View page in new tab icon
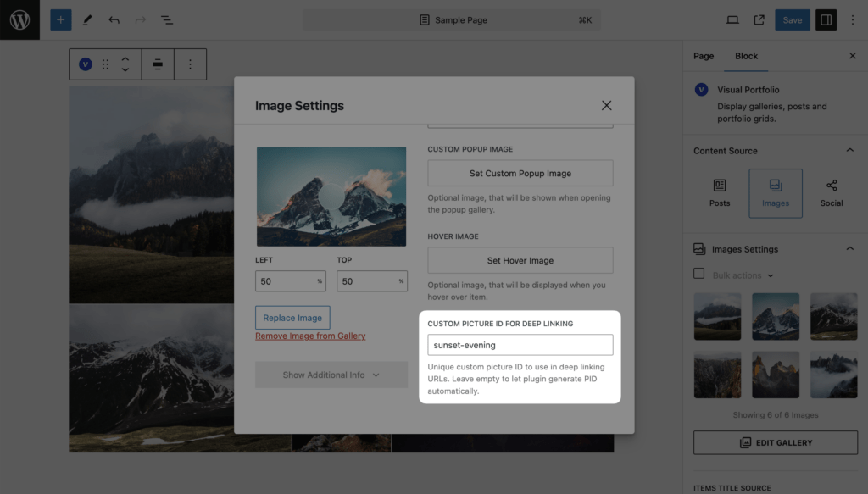 759,20
